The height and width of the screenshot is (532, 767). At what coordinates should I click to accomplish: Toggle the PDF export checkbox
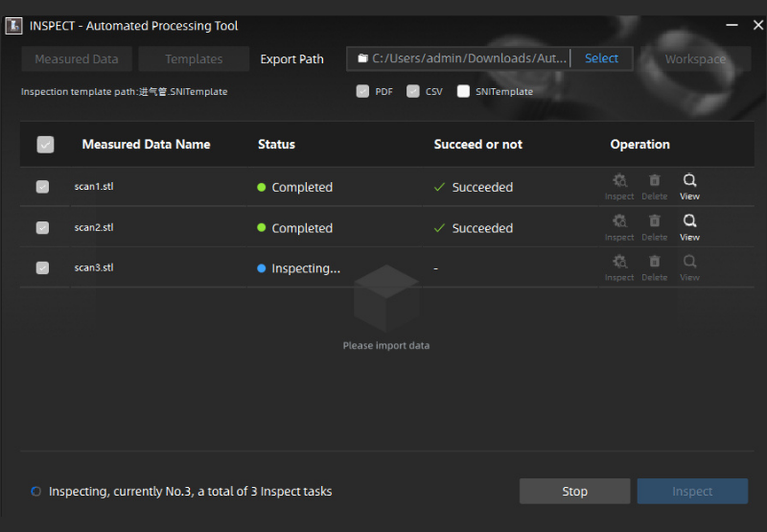tap(362, 92)
